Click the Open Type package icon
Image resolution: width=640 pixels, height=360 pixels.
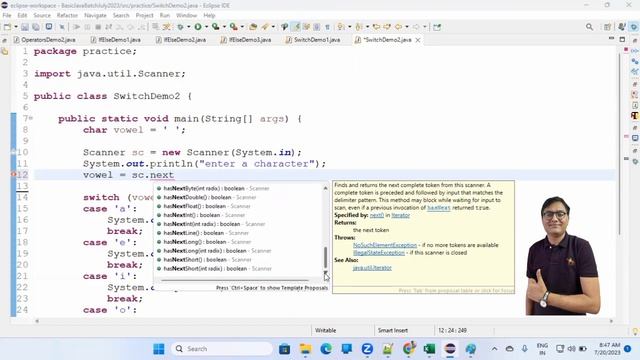(x=253, y=27)
